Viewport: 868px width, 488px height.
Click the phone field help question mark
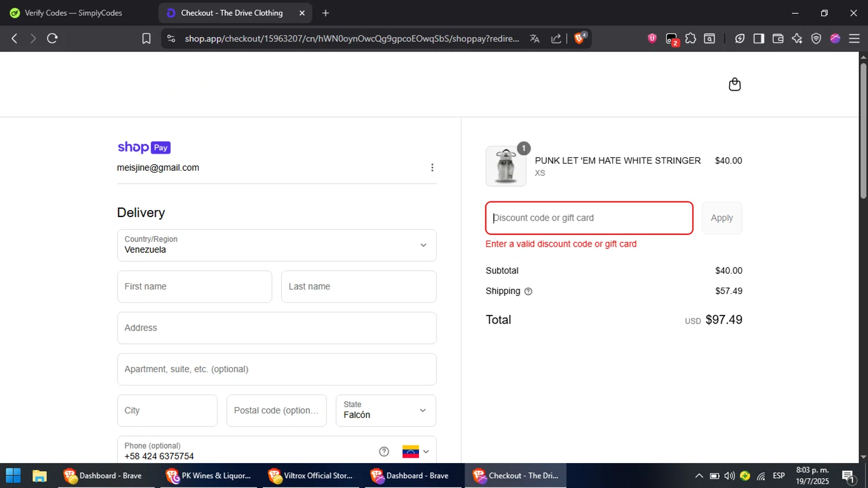click(x=384, y=452)
